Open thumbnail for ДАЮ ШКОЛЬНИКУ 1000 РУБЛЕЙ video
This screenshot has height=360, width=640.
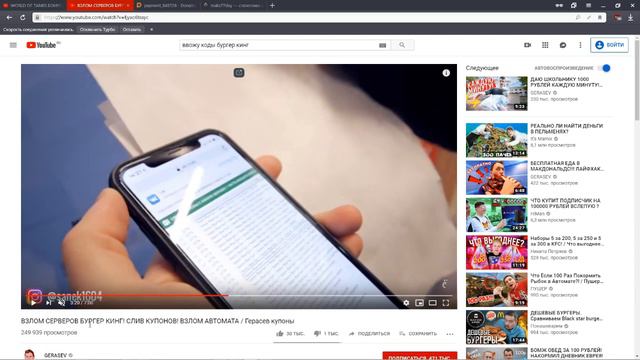497,93
